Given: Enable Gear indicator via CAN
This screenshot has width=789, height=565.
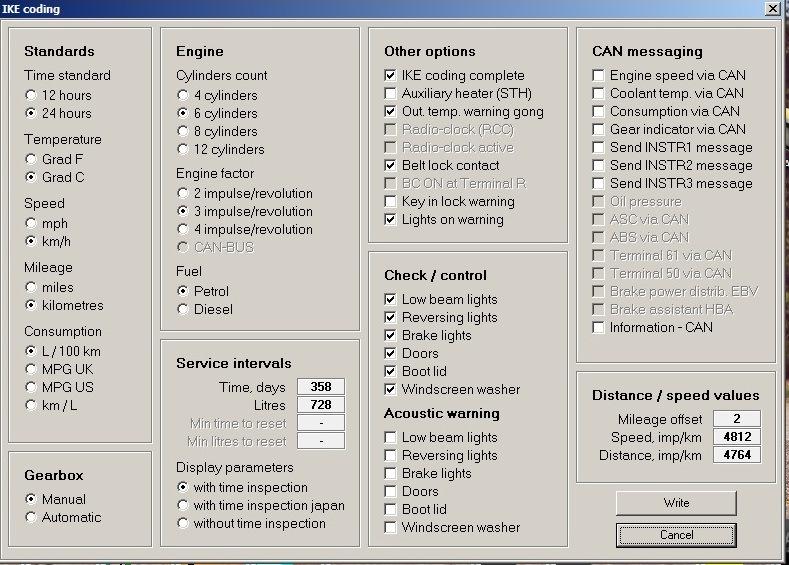Looking at the screenshot, I should [598, 129].
